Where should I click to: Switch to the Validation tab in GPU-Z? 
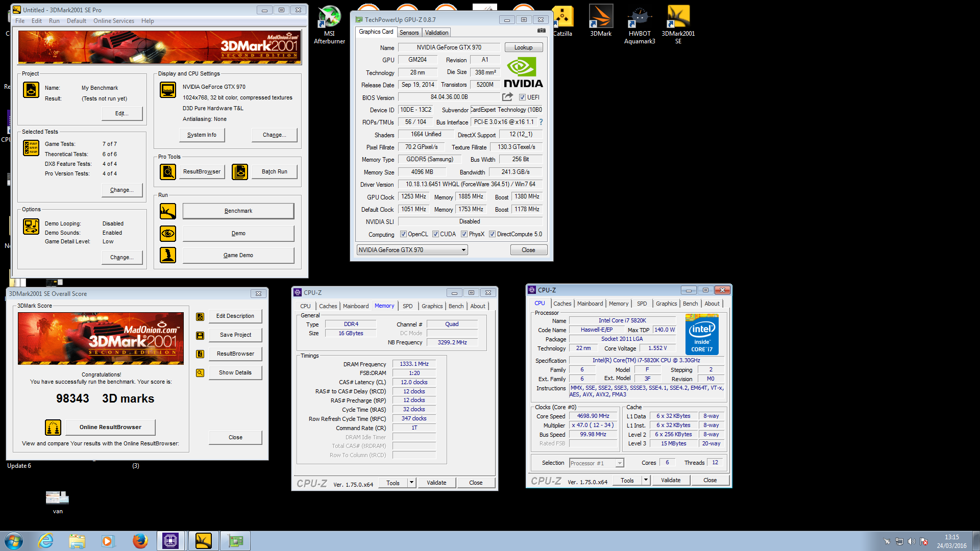436,33
